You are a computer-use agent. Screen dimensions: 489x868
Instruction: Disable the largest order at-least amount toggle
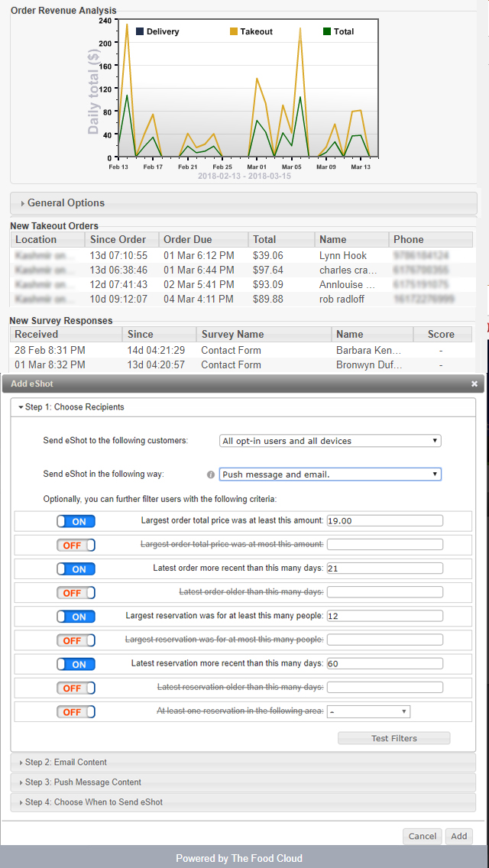(76, 521)
